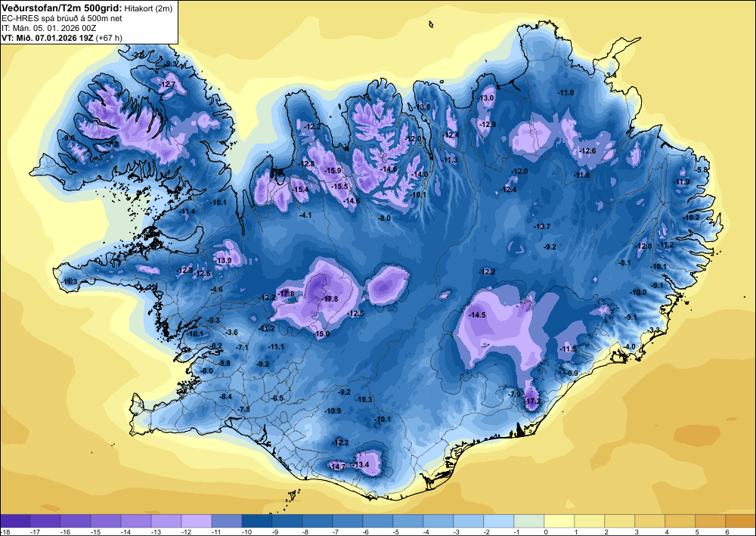
Task: Click the 3.4 label on the northeast coast
Action: coord(612,75)
